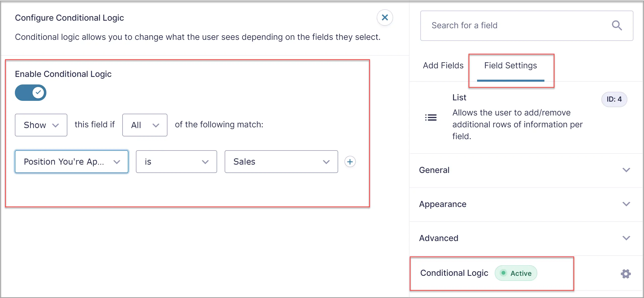Image resolution: width=644 pixels, height=298 pixels.
Task: Click the ID: 4 field badge
Action: click(614, 99)
